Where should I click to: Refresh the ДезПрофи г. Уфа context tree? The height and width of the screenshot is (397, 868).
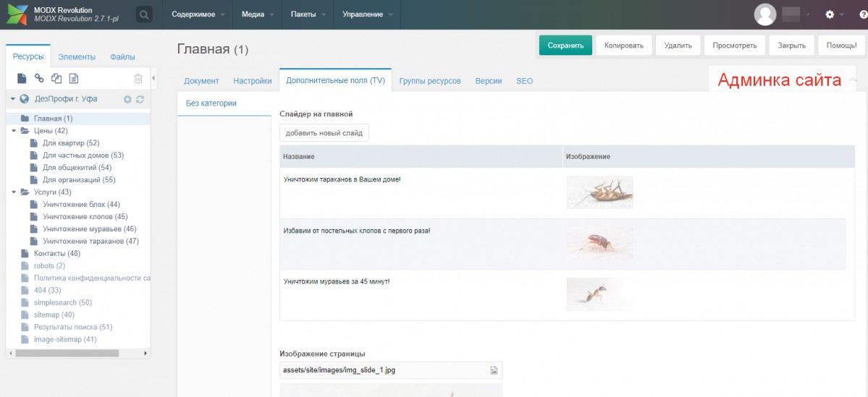(140, 99)
